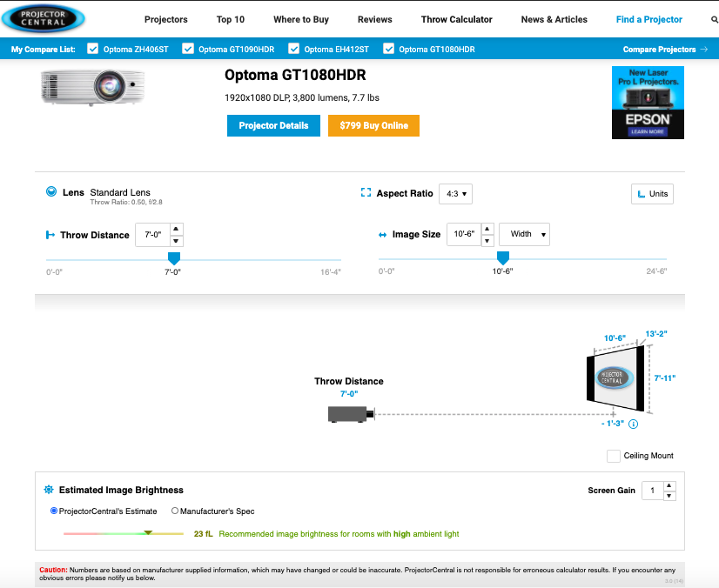Open the Reviews menu item
Screen dimensions: 719x588
pyautogui.click(x=375, y=19)
